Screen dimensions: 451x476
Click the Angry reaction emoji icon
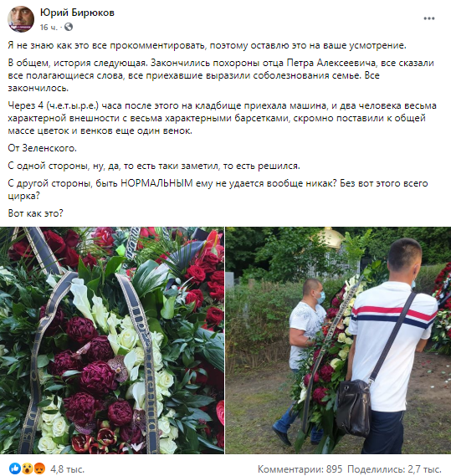39,468
